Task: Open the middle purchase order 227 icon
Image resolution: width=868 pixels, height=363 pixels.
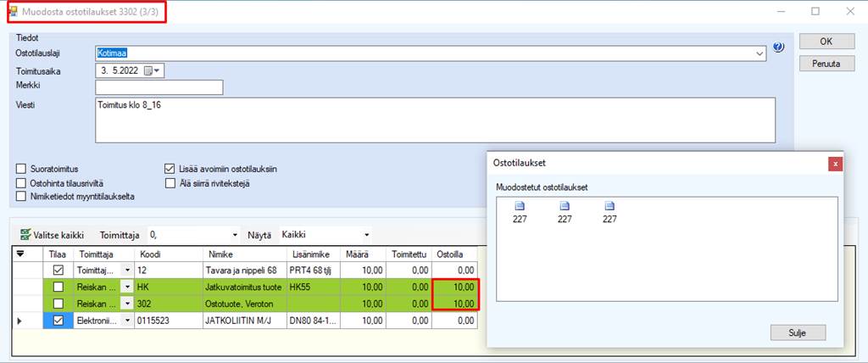Action: point(565,206)
